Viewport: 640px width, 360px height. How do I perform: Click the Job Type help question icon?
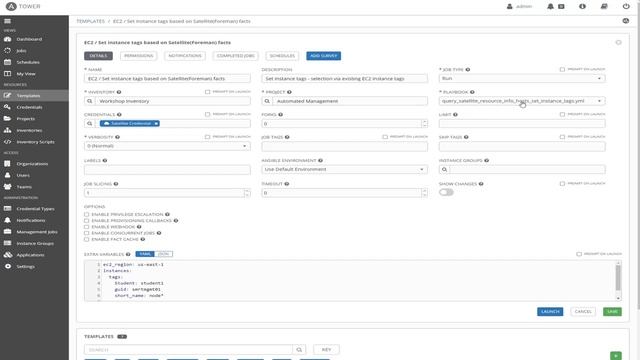point(468,70)
